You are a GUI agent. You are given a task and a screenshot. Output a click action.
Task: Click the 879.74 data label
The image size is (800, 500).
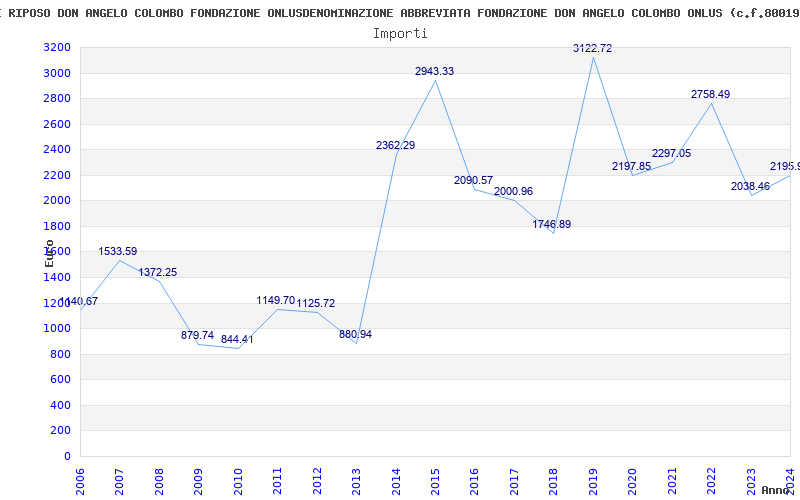point(197,336)
